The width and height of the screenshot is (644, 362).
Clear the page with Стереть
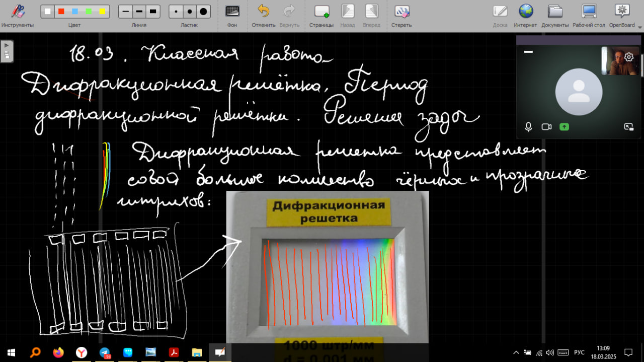401,15
